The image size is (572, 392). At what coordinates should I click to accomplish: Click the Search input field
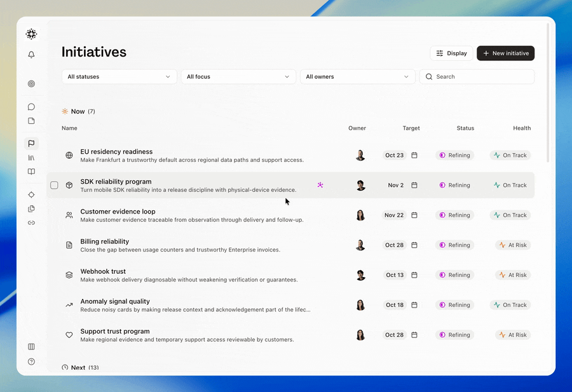coord(477,77)
